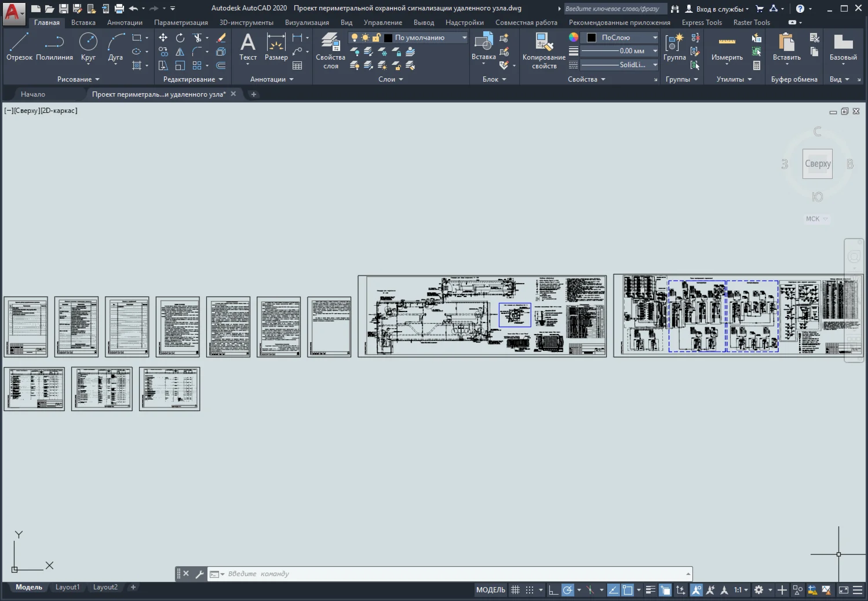Open the lineweight dropdown '0.00 мм'
The width and height of the screenshot is (868, 601).
620,51
